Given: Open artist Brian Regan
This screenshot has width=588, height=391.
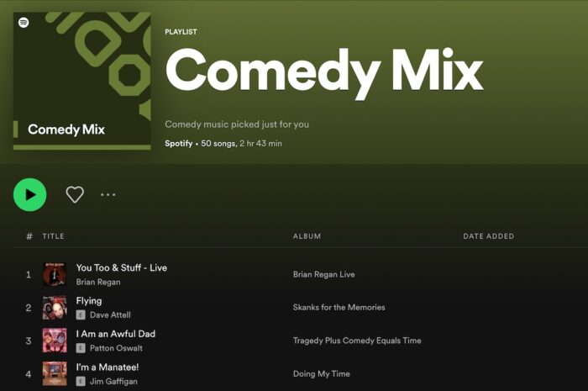Looking at the screenshot, I should [x=98, y=282].
